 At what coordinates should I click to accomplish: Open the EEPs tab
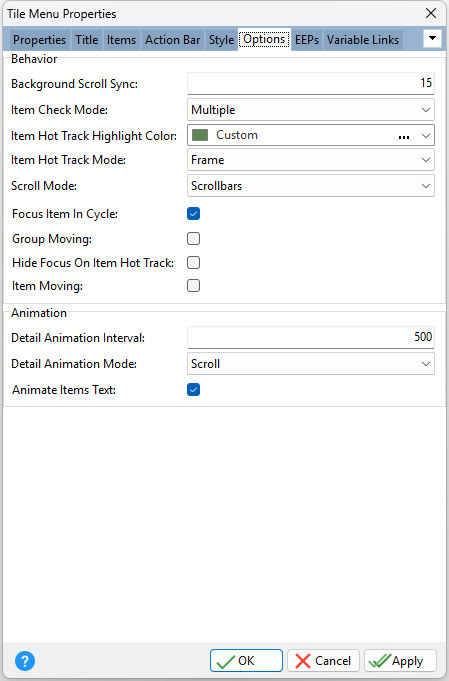coord(307,40)
